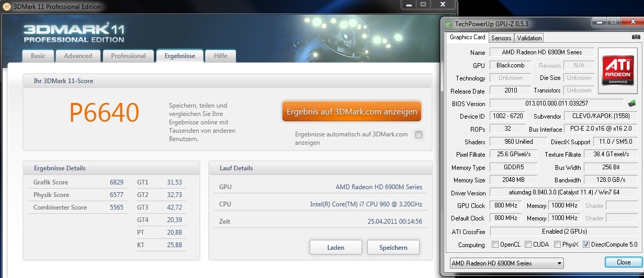Click the Name field showing AMD Radeon HD 6900M

[x=543, y=52]
